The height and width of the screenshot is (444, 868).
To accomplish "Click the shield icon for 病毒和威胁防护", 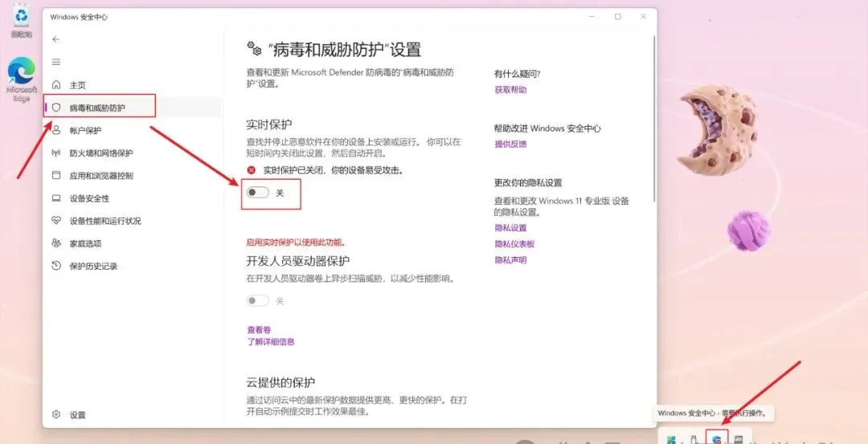I will coord(56,108).
